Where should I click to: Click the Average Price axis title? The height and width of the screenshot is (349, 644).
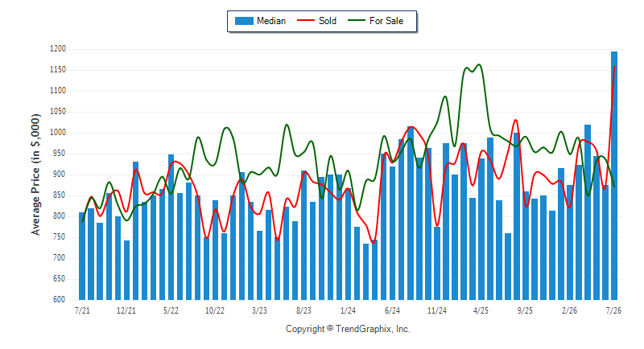pos(36,174)
